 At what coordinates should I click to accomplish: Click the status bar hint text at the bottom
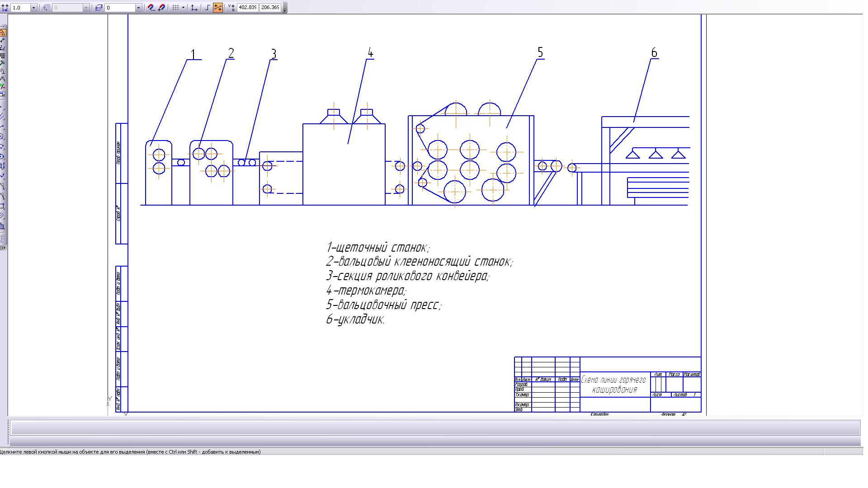[130, 452]
